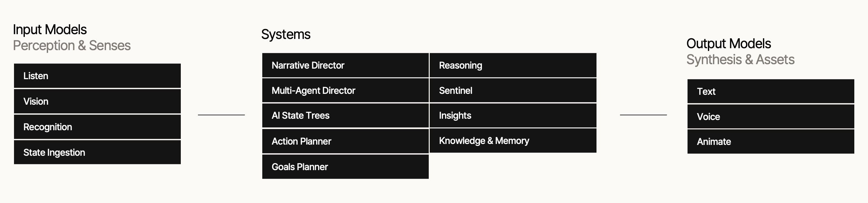Click the Output Models heading
Image resolution: width=868 pixels, height=203 pixels.
click(729, 44)
